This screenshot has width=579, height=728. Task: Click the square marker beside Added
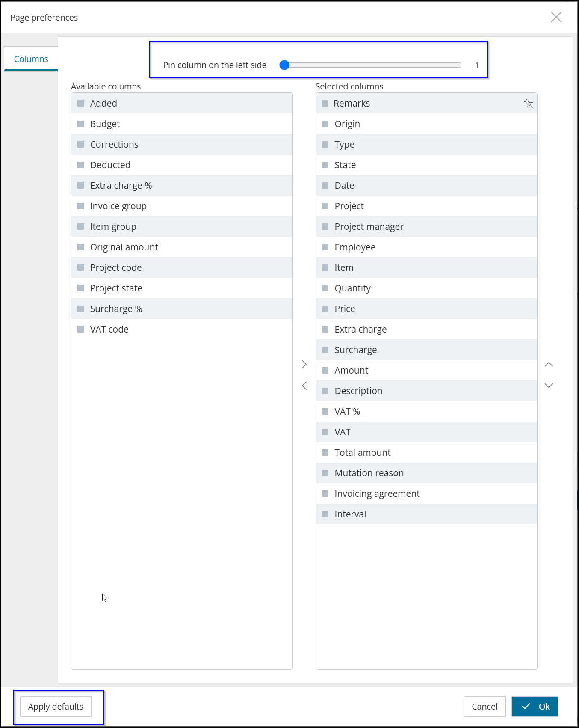click(x=80, y=103)
